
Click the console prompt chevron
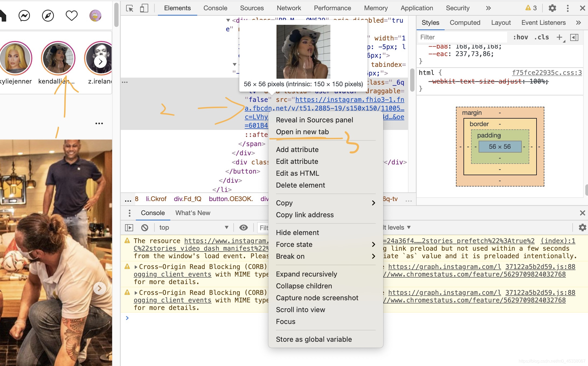point(127,318)
